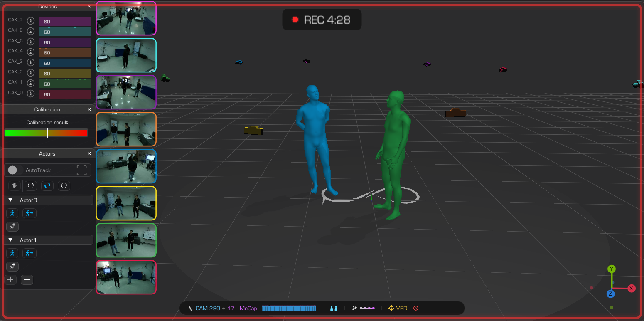Open the cyan-bordered camera thumbnail
The height and width of the screenshot is (321, 644).
[126, 55]
